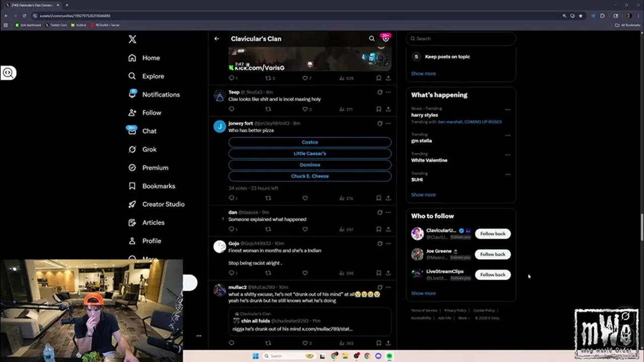Open a new browser tab
The height and width of the screenshot is (362, 644).
67,5
